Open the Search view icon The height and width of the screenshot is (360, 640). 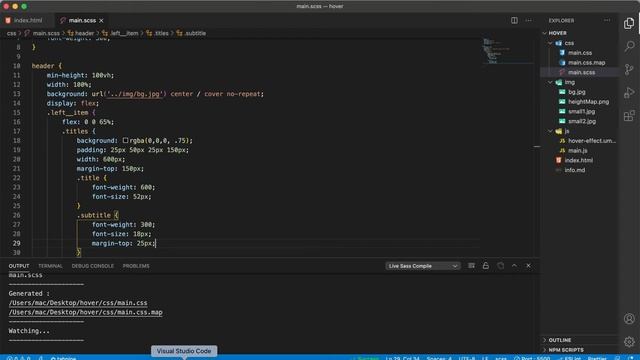(x=629, y=46)
